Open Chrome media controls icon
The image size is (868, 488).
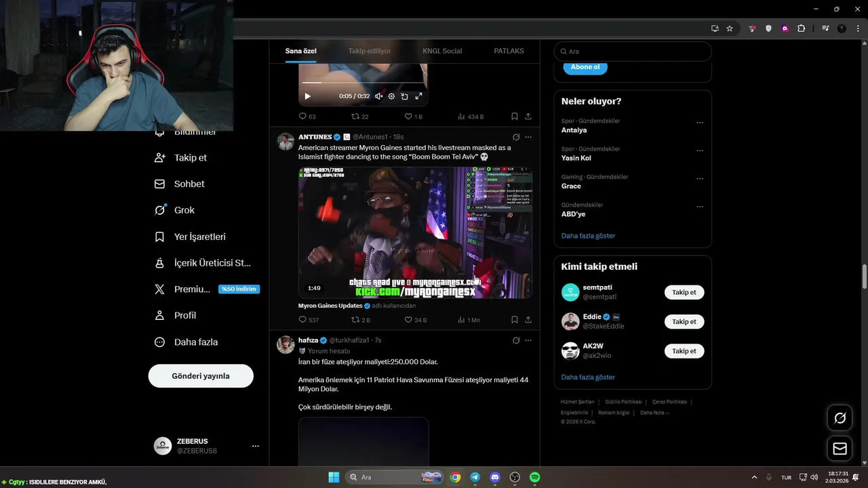point(825,28)
